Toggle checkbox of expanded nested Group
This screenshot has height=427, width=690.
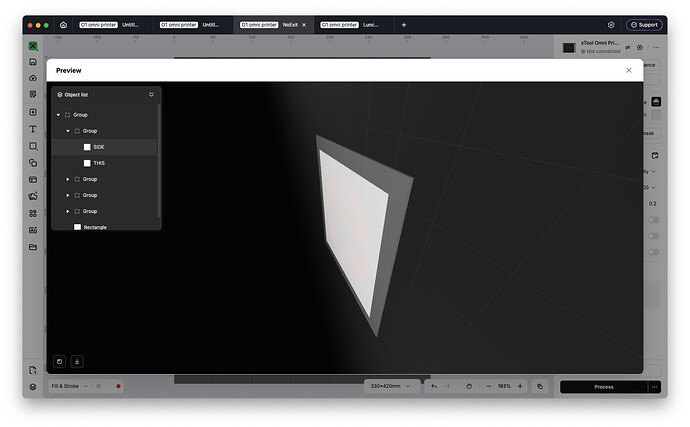tap(77, 131)
